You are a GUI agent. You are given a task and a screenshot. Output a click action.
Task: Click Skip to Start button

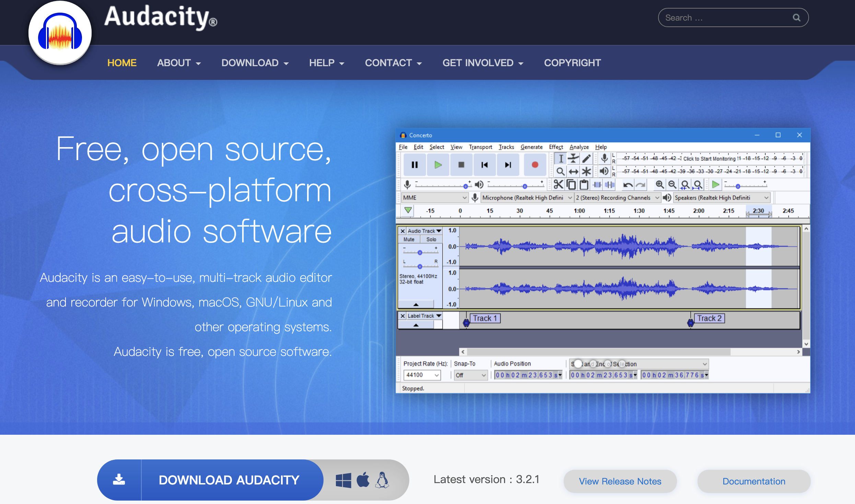click(x=484, y=165)
